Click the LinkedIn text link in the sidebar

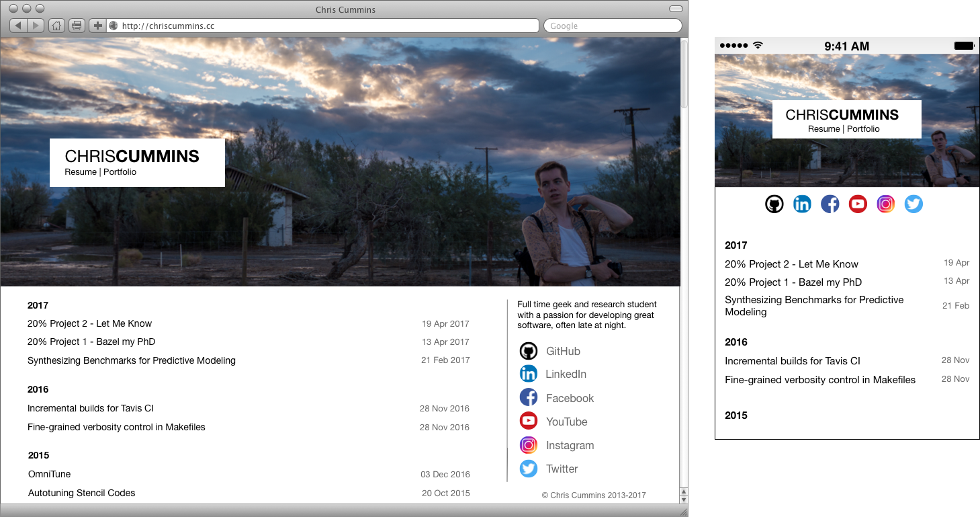[x=566, y=374]
